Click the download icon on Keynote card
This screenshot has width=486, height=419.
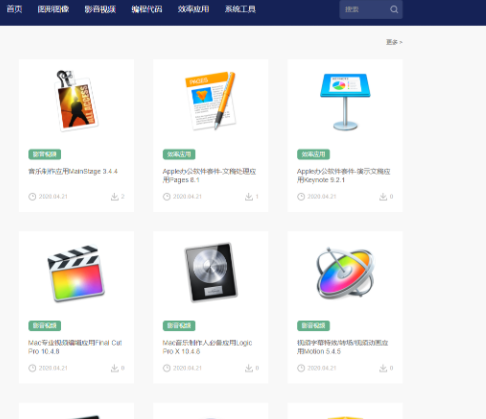[383, 197]
